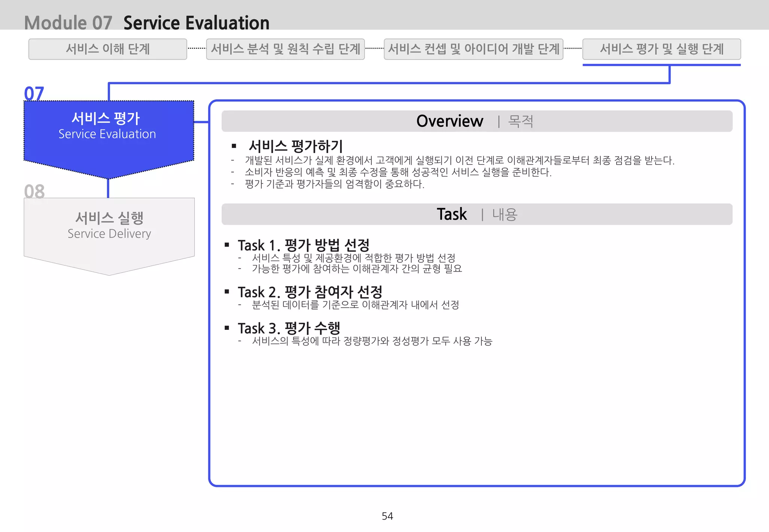The height and width of the screenshot is (532, 769).
Task: Click the line starting 소비자 반응의 예측
Action: click(398, 172)
